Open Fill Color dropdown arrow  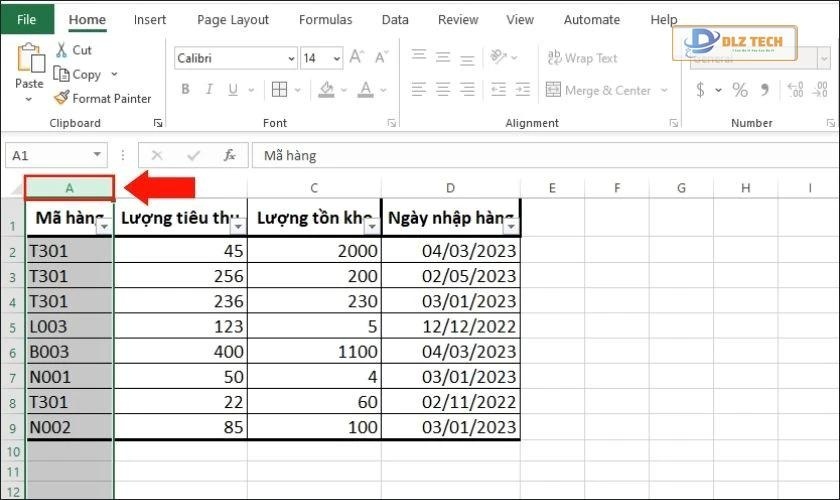[x=344, y=89]
